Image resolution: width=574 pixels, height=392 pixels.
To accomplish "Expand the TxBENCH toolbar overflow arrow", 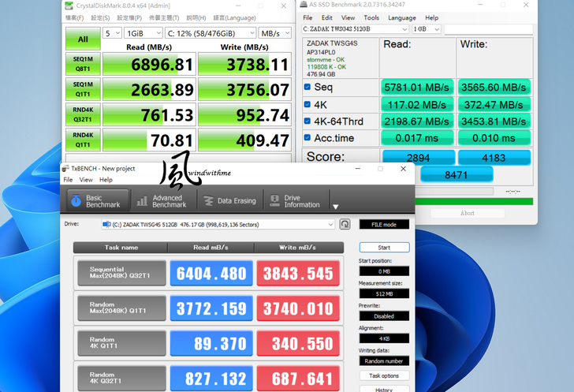I will click(335, 207).
